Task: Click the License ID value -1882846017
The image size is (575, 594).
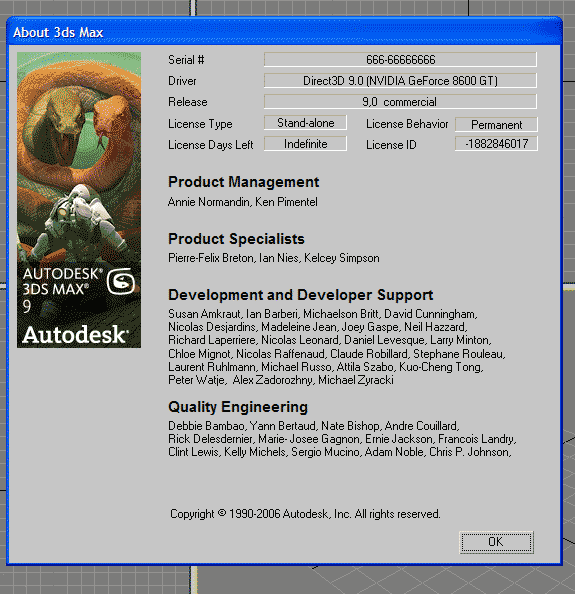Action: coord(496,144)
